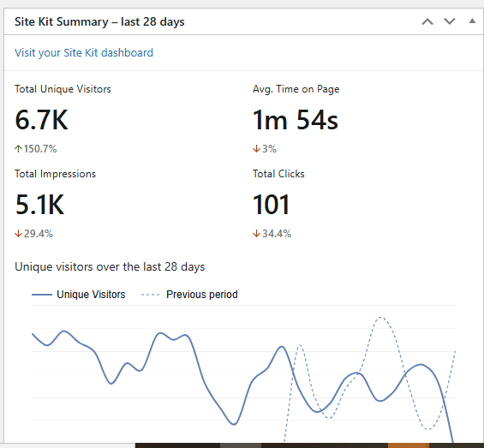
Task: Click the Avg. Time on Page label
Action: pos(296,89)
